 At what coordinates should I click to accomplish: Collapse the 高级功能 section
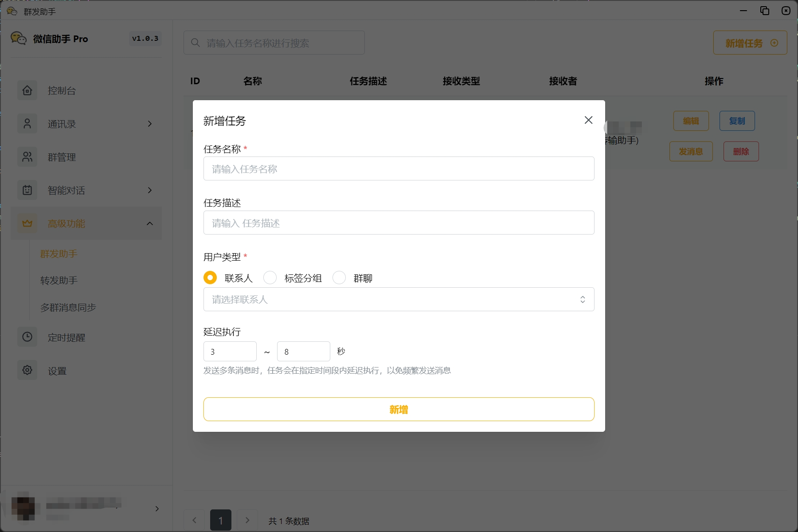149,223
